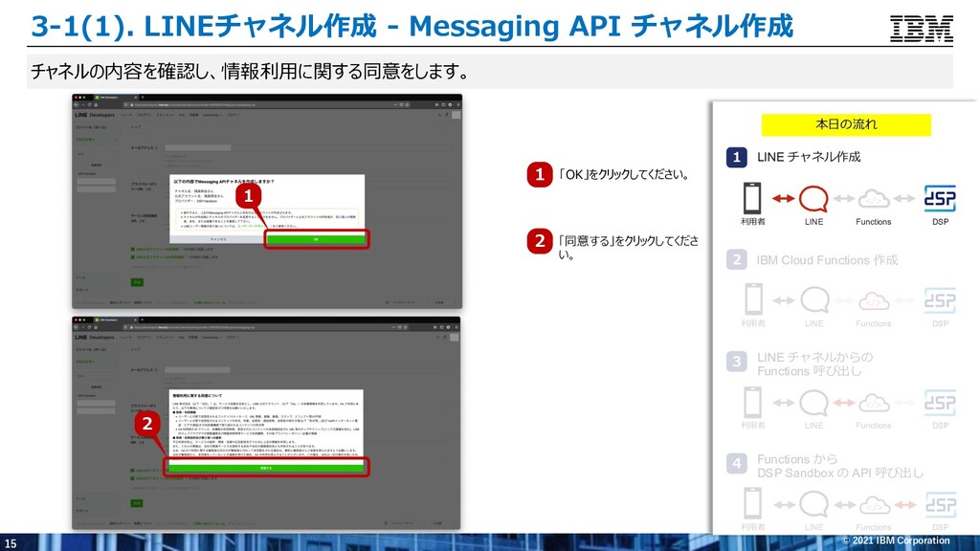Image resolution: width=980 pixels, height=551 pixels.
Task: Expand プロバイダー sidebar section in upper screenshot
Action: pos(97,140)
